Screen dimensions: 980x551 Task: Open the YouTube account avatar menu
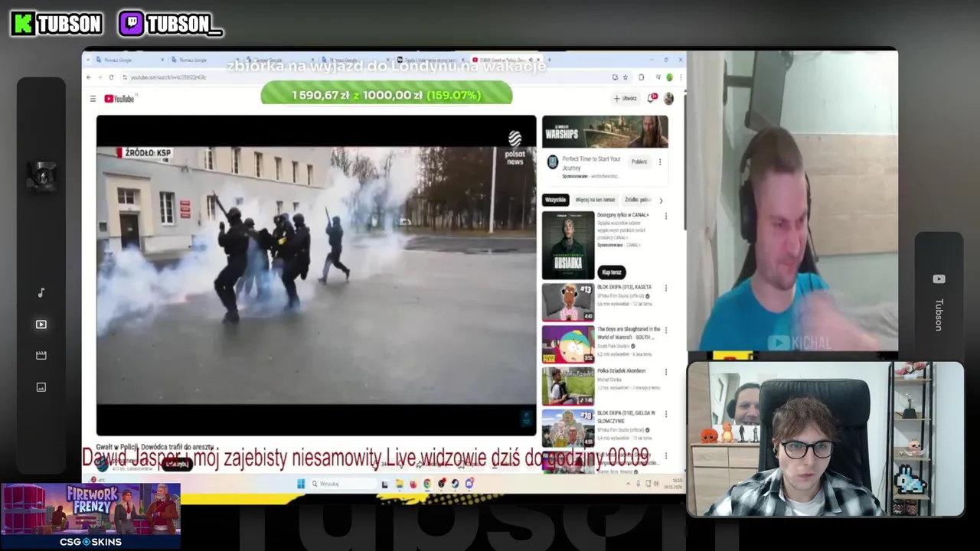[x=668, y=98]
